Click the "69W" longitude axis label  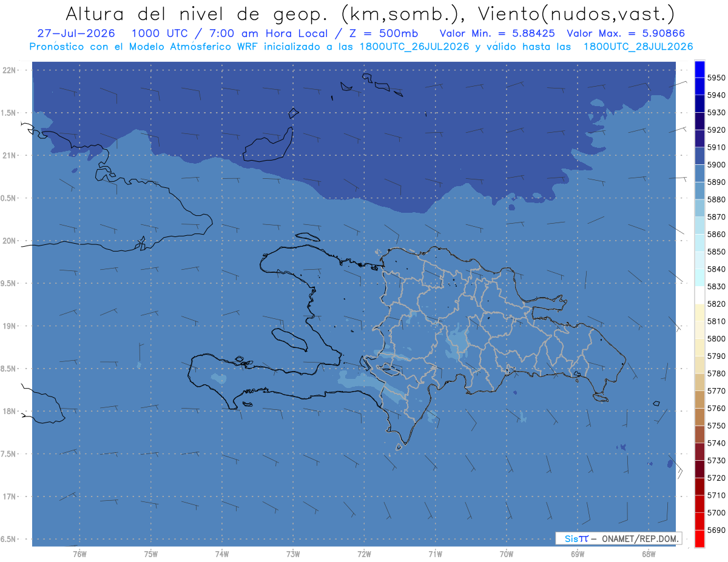[x=578, y=554]
